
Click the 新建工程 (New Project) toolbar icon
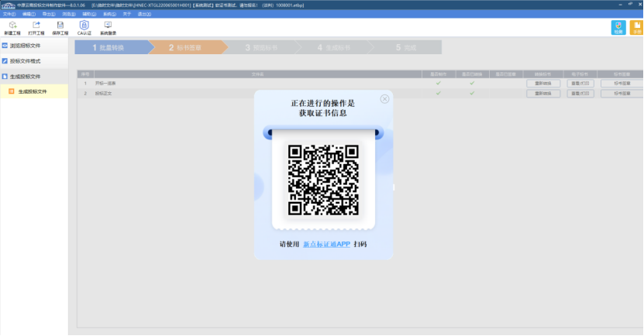(x=12, y=29)
